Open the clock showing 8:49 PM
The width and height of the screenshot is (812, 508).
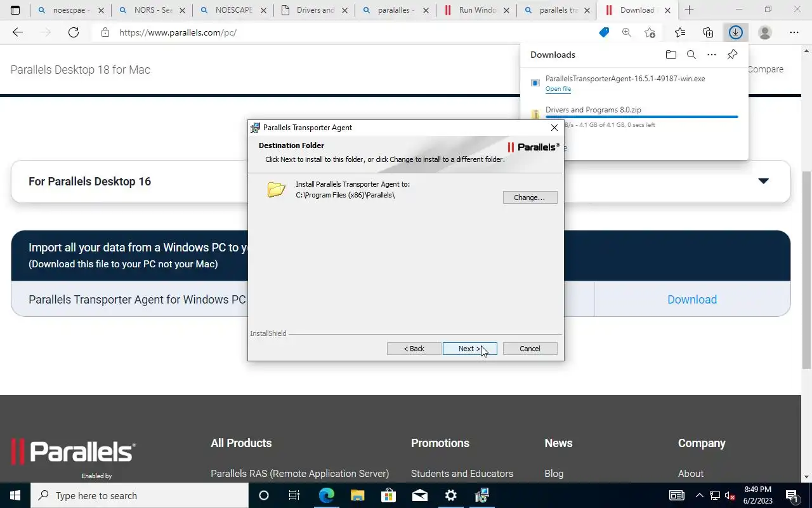(758, 495)
